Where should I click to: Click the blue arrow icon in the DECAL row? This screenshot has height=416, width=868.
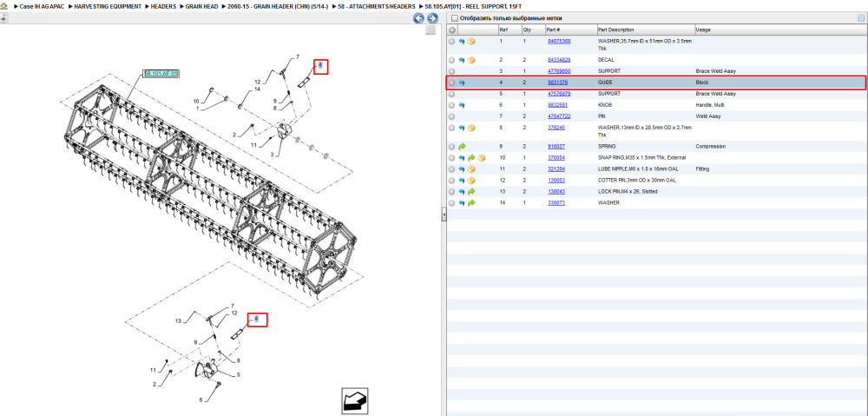point(461,60)
